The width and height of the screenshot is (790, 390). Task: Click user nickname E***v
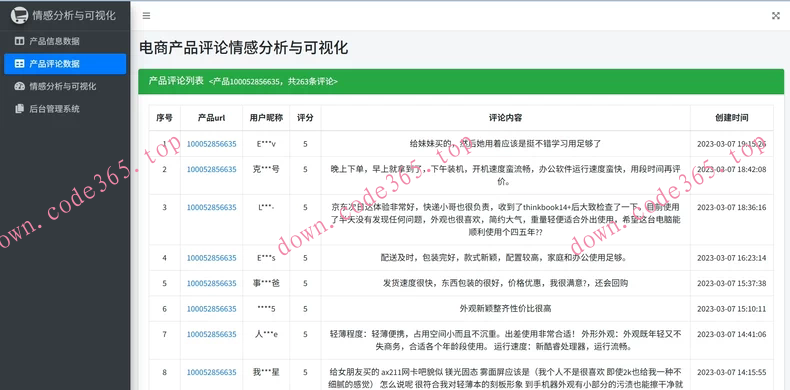(x=266, y=144)
